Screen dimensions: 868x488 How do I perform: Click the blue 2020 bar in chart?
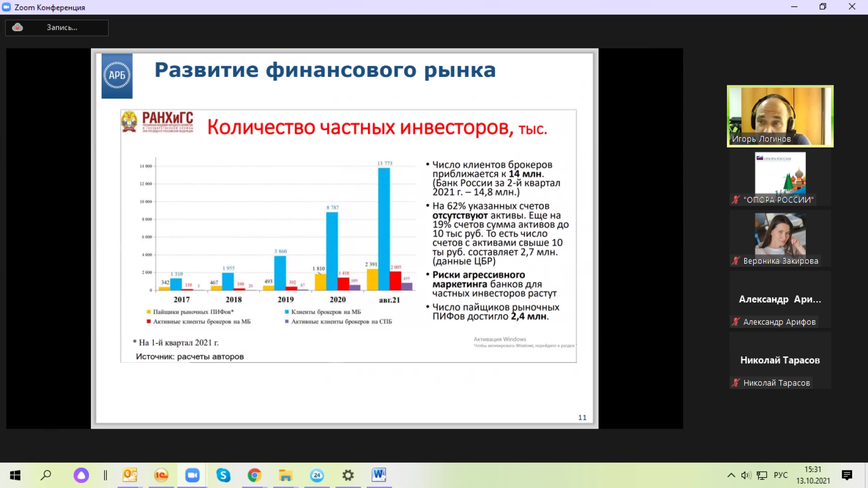click(x=332, y=251)
